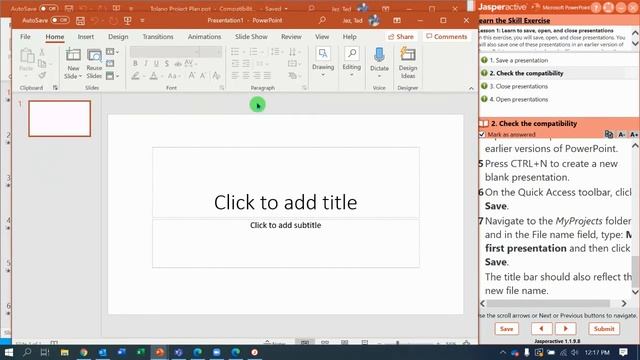Click the Numbering list icon
Image resolution: width=640 pixels, height=360 pixels.
tap(253, 52)
